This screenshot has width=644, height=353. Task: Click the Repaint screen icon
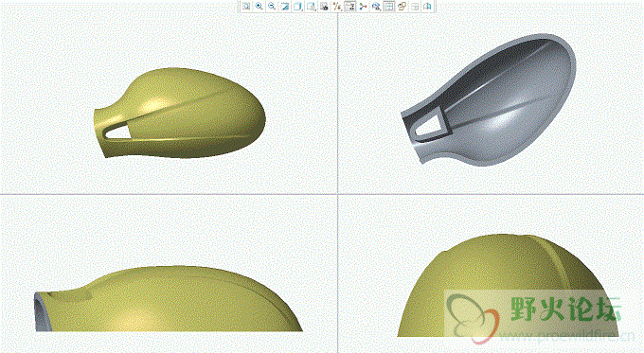point(284,7)
